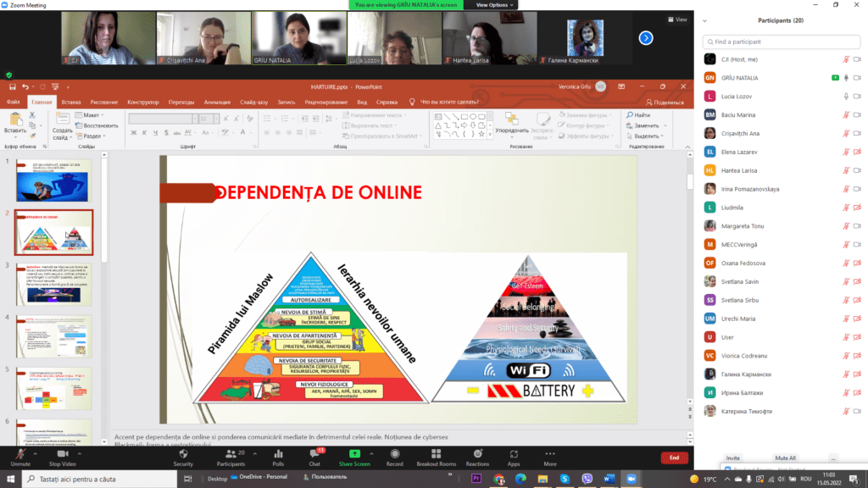The image size is (868, 488).
Task: Open Breakout Rooms from toolbar
Action: (436, 454)
